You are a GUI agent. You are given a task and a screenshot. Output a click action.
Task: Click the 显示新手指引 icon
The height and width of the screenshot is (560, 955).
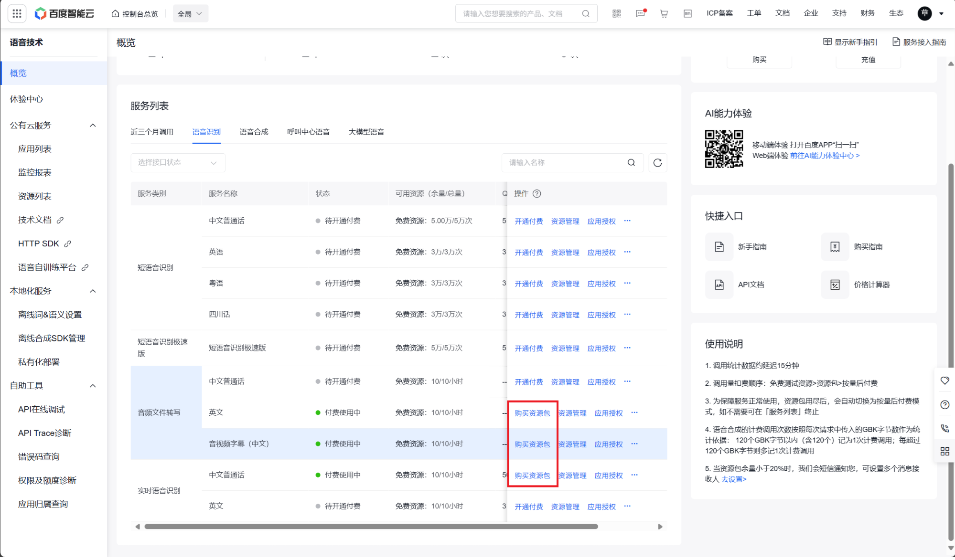coord(827,42)
